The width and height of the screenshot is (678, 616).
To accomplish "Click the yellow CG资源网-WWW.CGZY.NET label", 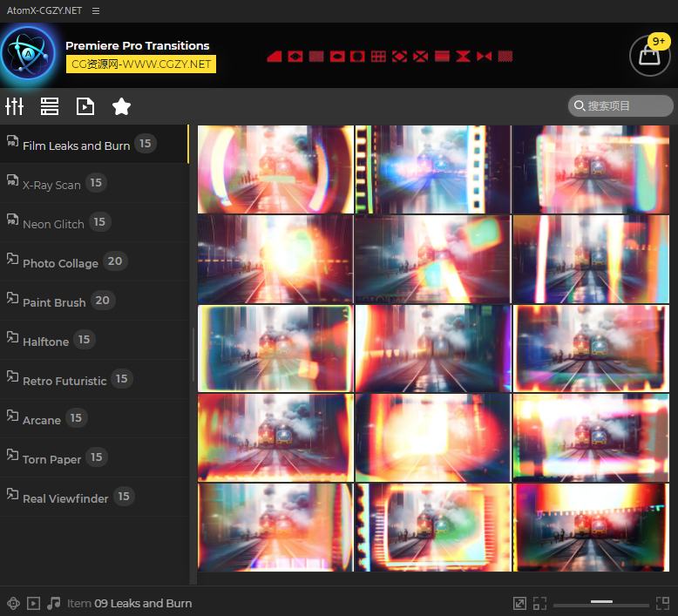I will 141,64.
